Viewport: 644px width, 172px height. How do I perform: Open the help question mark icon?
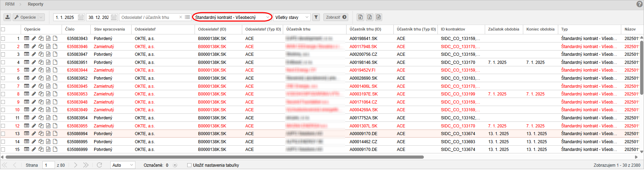click(639, 4)
